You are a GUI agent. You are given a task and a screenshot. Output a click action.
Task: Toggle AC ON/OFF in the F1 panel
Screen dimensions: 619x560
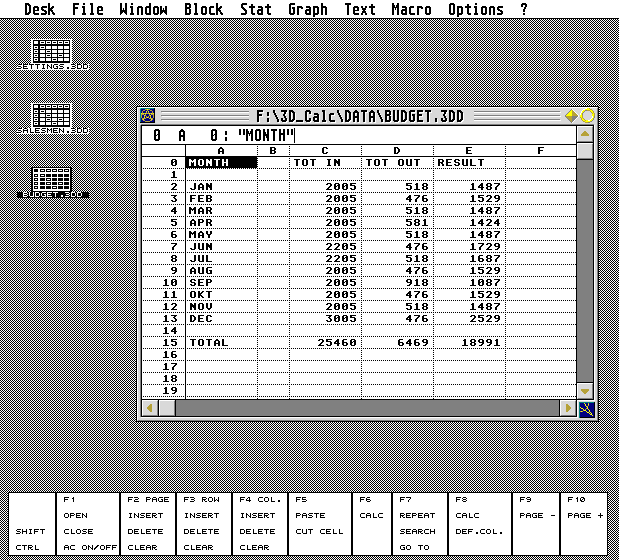[89, 547]
